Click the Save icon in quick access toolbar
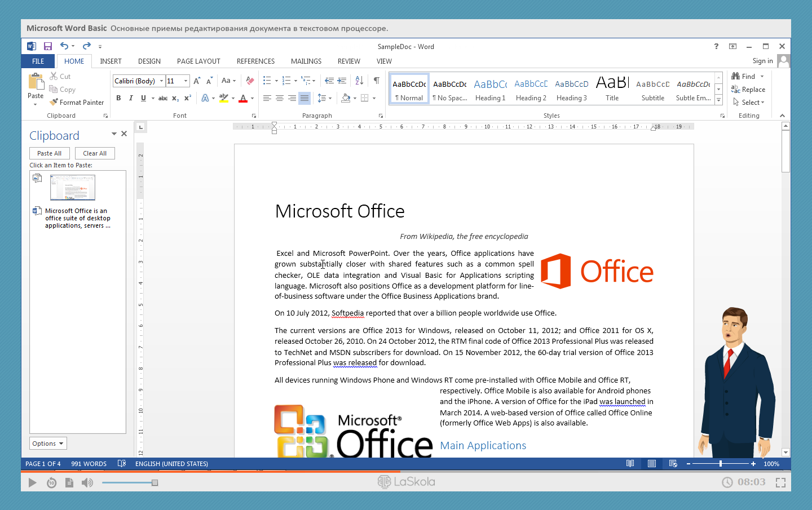This screenshot has width=812, height=510. (x=48, y=46)
